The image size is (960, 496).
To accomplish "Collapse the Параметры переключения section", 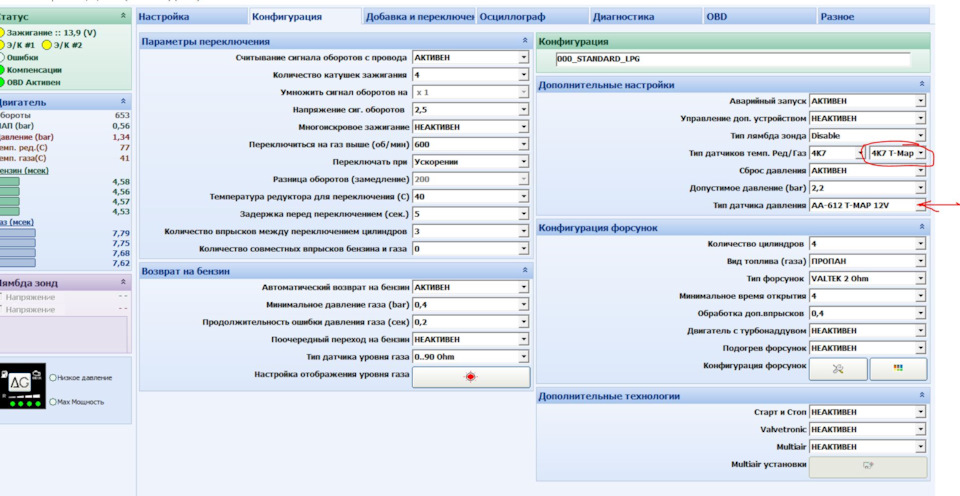I will 525,41.
